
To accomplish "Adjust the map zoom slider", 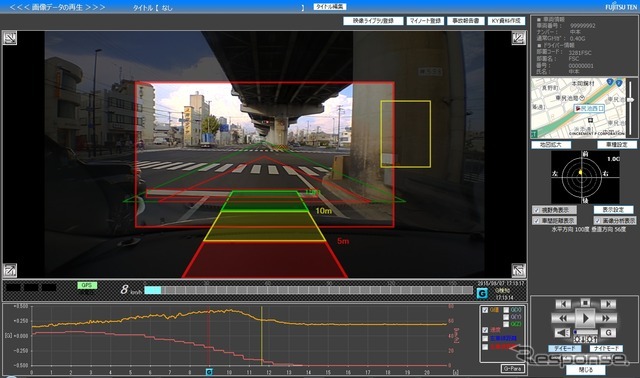I will [x=631, y=108].
